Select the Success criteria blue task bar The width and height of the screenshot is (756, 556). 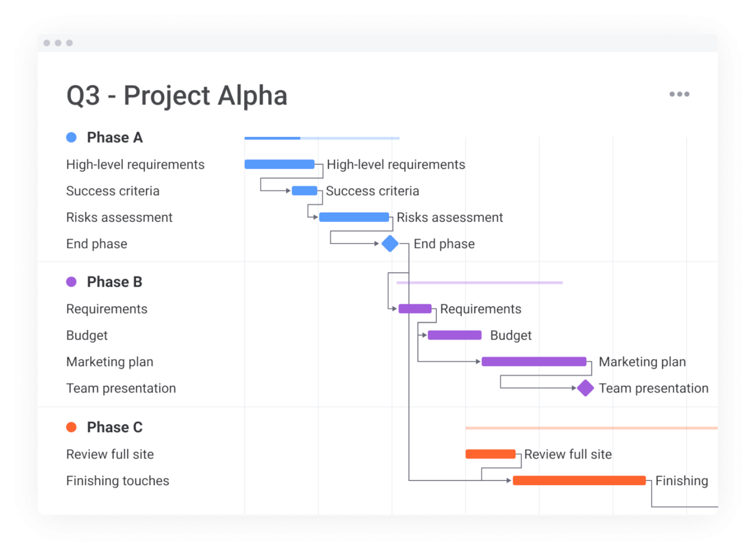point(304,191)
